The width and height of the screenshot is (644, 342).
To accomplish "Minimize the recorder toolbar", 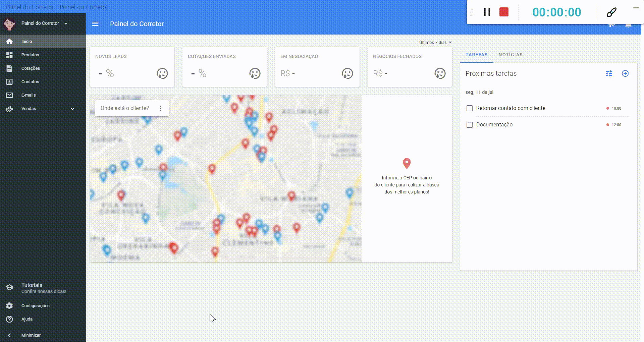I will 636,8.
